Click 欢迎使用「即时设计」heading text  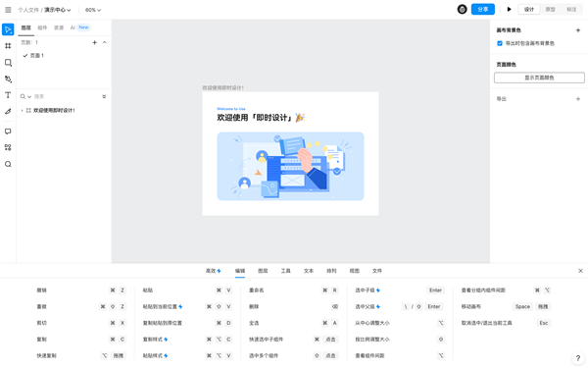tap(255, 118)
